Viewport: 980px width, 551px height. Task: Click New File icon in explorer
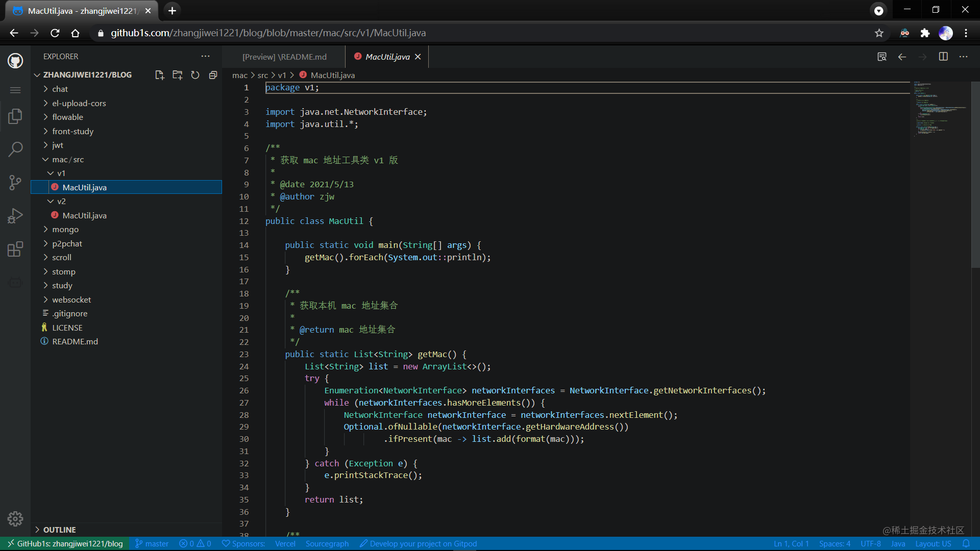(160, 75)
